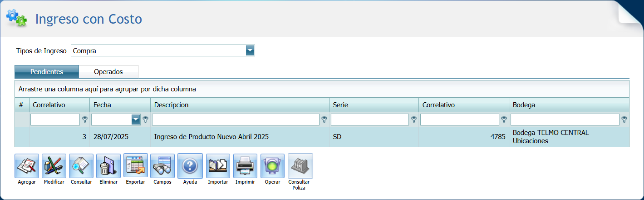Expand the Tipos de Ingreso dropdown
The image size is (644, 200).
[250, 50]
